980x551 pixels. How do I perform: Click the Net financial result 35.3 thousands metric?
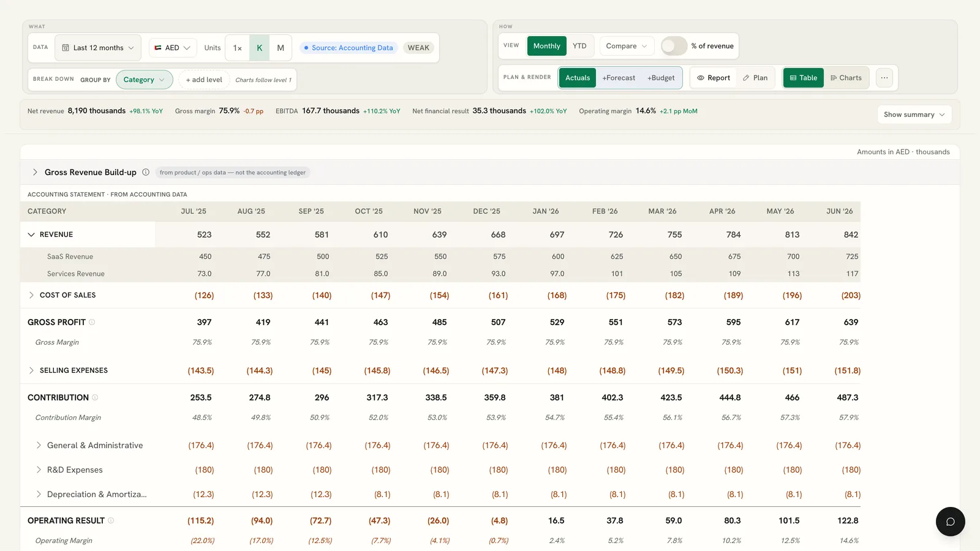(x=489, y=111)
